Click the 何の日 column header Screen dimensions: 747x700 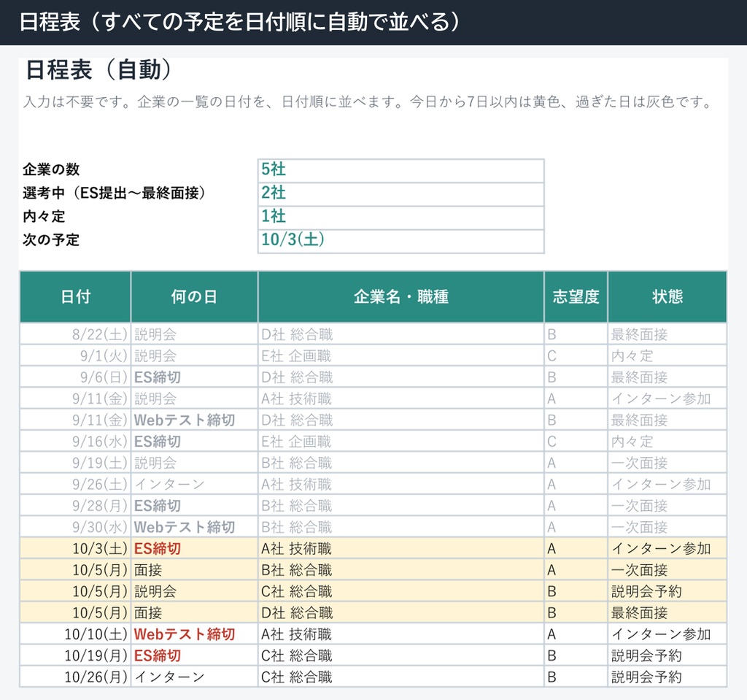tap(194, 296)
